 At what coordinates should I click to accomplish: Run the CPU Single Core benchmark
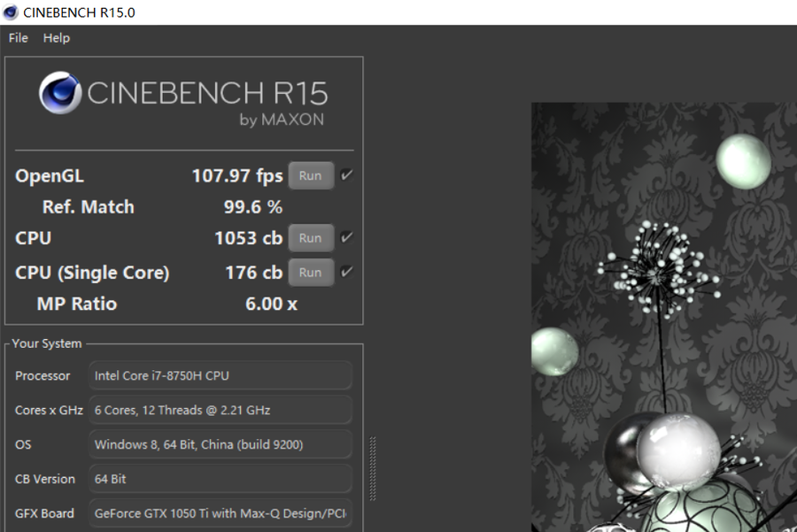310,273
